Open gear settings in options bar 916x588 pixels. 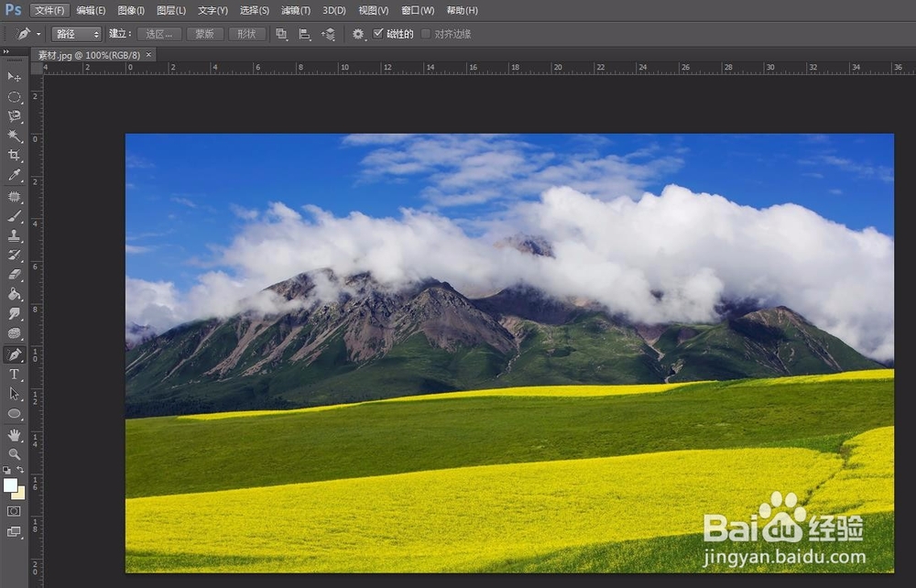coord(358,35)
